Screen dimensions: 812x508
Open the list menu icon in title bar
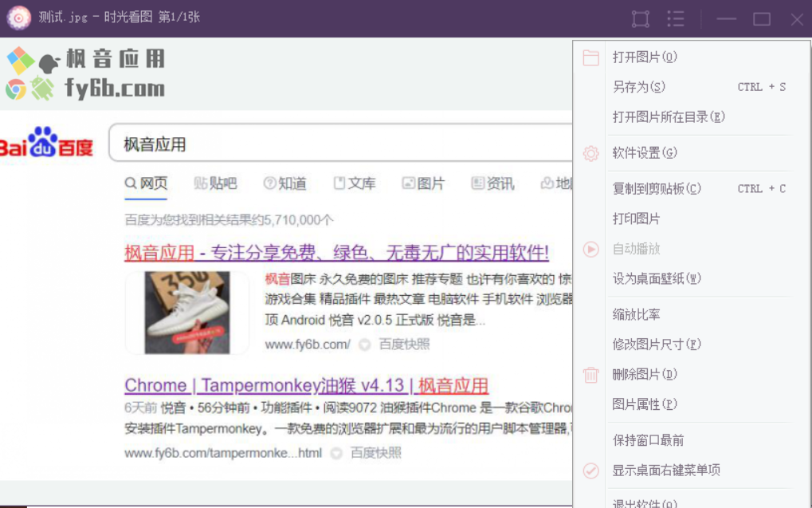tap(675, 19)
